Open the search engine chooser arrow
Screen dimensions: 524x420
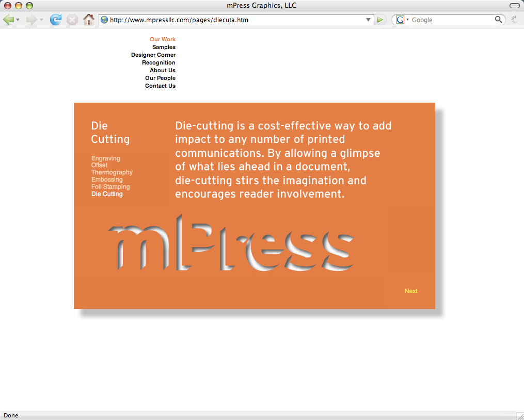pyautogui.click(x=407, y=20)
